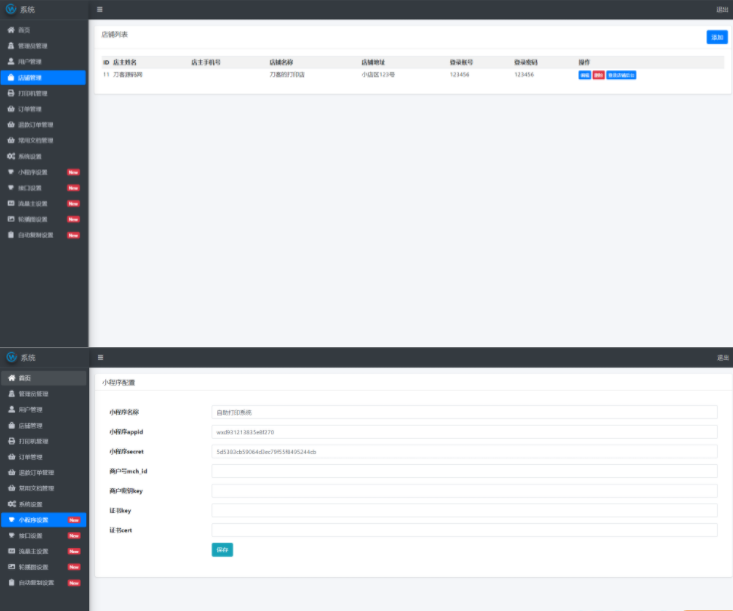This screenshot has width=733, height=611.
Task: Click the empty 商户密钥key input field
Action: click(x=464, y=491)
